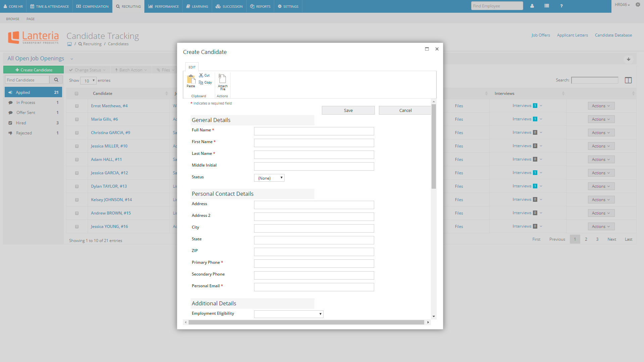The width and height of the screenshot is (644, 362).
Task: Open the Compensation menu
Action: tap(93, 6)
